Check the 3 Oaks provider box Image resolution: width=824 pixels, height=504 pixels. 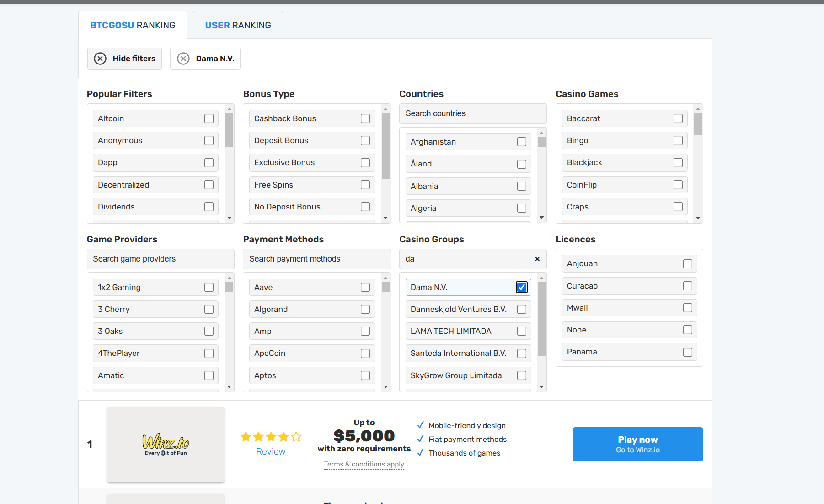pyautogui.click(x=209, y=331)
